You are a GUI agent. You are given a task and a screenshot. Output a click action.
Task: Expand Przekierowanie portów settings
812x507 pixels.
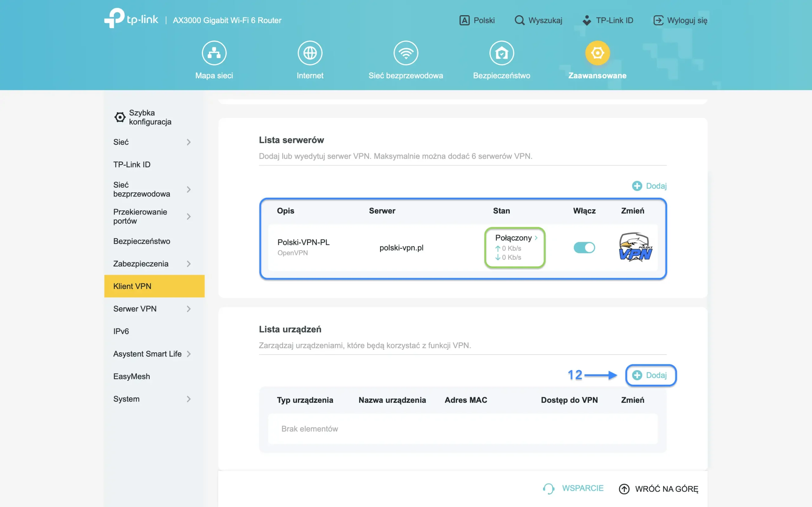point(189,216)
